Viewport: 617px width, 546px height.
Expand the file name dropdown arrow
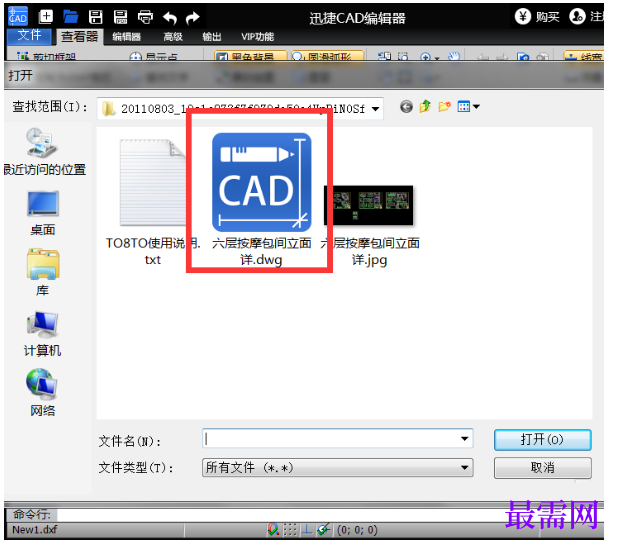click(x=465, y=439)
